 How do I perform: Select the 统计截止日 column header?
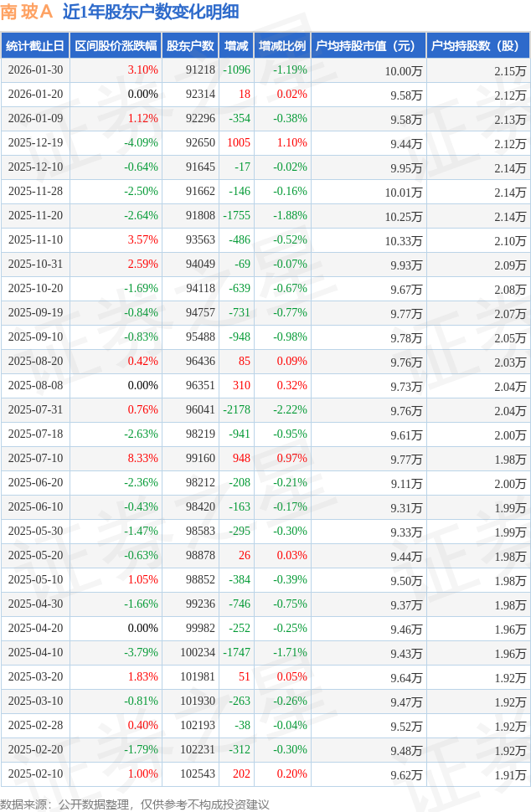35,46
